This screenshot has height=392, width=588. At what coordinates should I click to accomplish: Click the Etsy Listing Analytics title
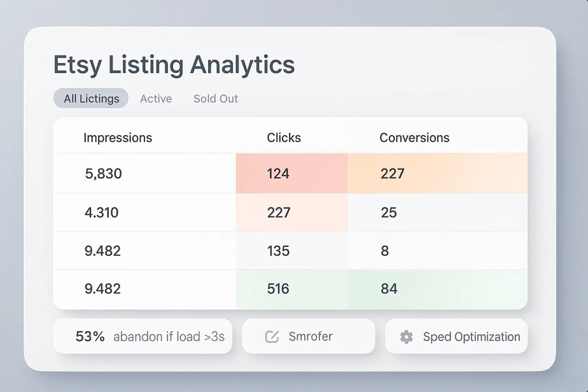pos(174,64)
